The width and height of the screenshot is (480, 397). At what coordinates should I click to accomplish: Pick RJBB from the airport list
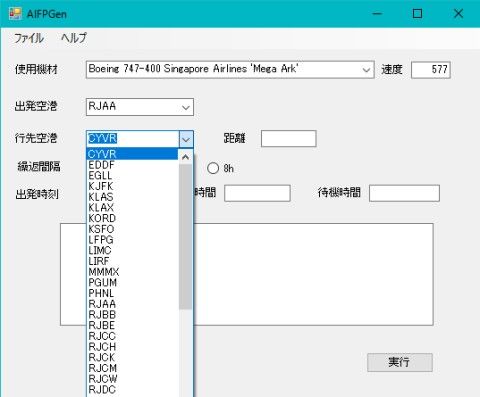(x=132, y=315)
